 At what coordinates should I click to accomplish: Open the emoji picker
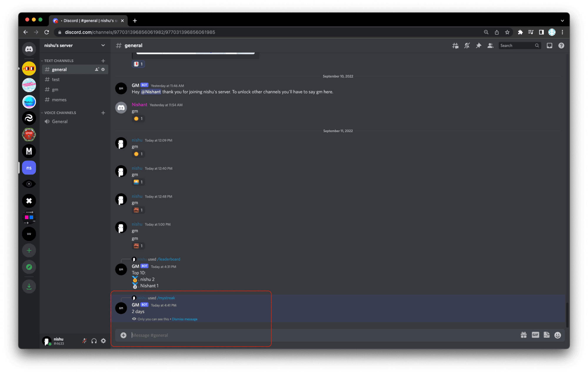[x=558, y=335]
